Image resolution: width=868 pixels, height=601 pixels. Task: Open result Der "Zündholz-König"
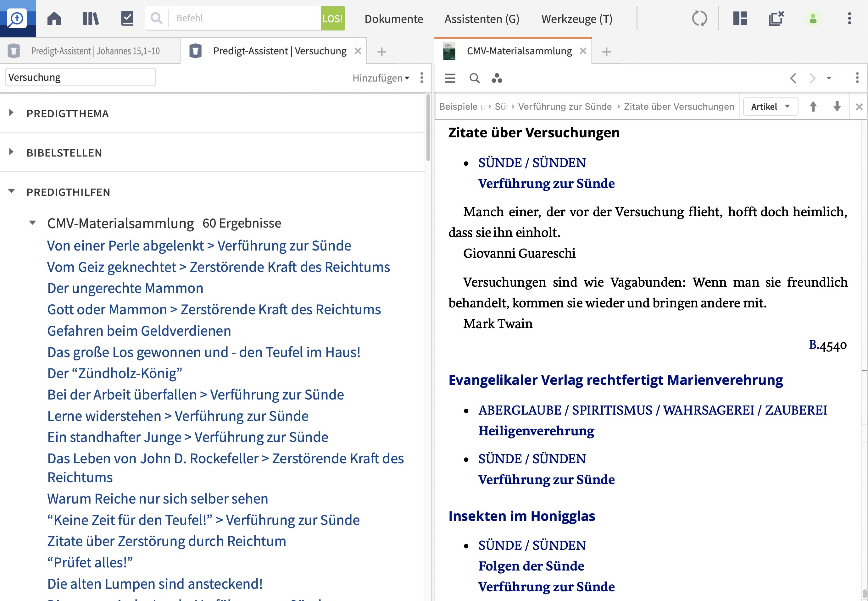coord(114,373)
